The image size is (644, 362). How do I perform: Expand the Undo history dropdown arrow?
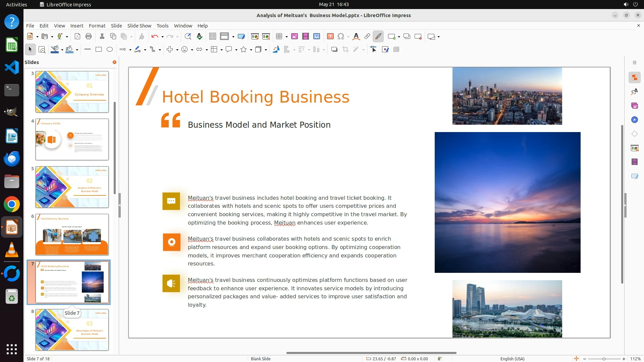coord(162,37)
